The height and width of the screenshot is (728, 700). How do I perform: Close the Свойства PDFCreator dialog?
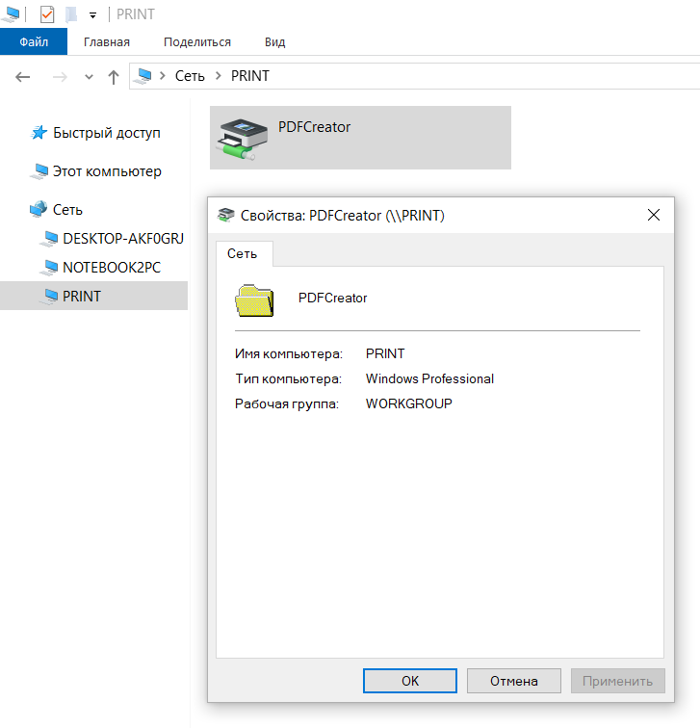pos(653,215)
